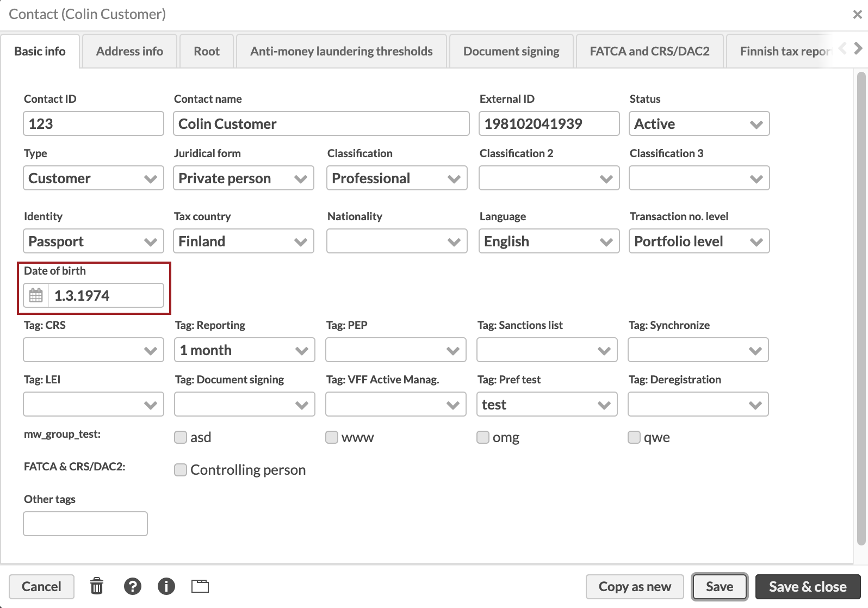Image resolution: width=868 pixels, height=608 pixels.
Task: Open Tag: Pref test dropdown showing test
Action: point(547,404)
